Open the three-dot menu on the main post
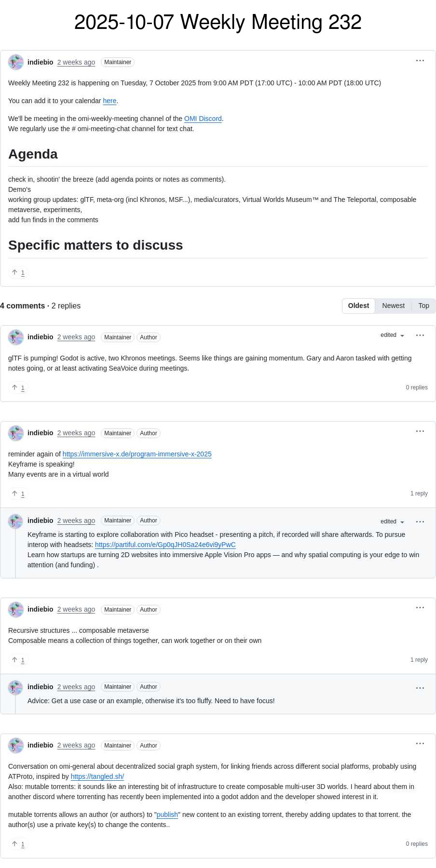 (420, 61)
